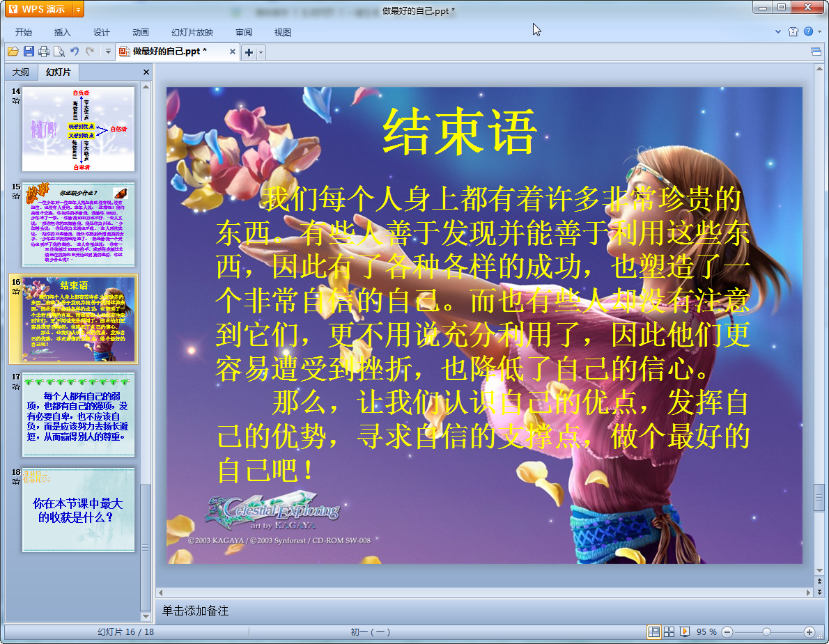The width and height of the screenshot is (829, 644).
Task: Select slide 16 结束语 thumbnail
Action: [x=78, y=319]
